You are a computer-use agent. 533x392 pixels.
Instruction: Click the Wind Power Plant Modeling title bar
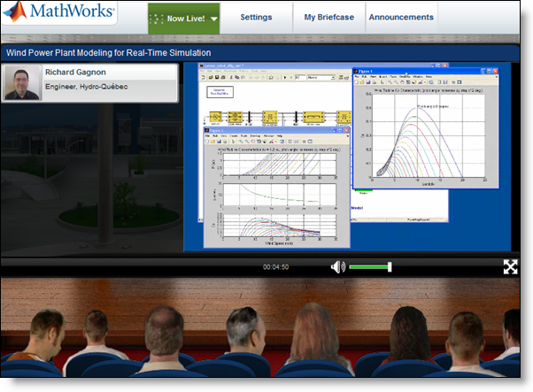(108, 52)
